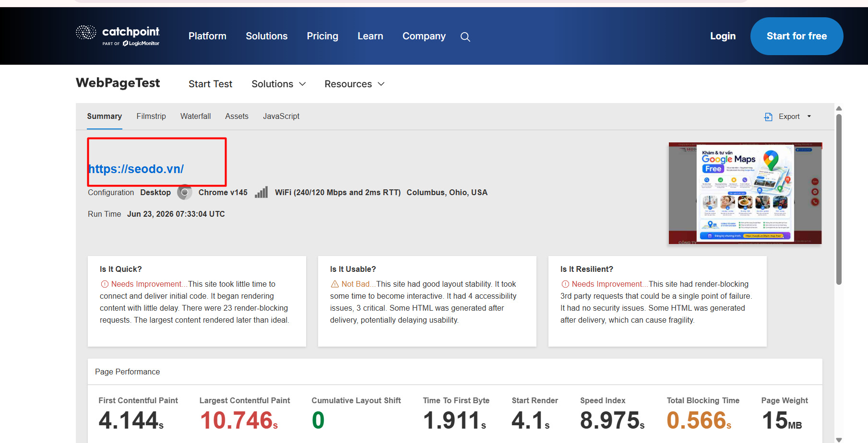Image resolution: width=868 pixels, height=443 pixels.
Task: Click the WiFi signal bars icon
Action: (x=262, y=192)
